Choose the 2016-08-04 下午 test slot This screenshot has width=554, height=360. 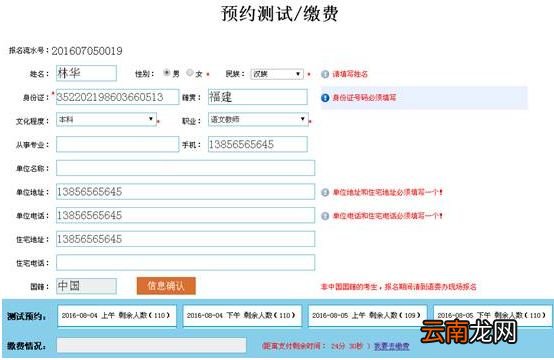242,316
